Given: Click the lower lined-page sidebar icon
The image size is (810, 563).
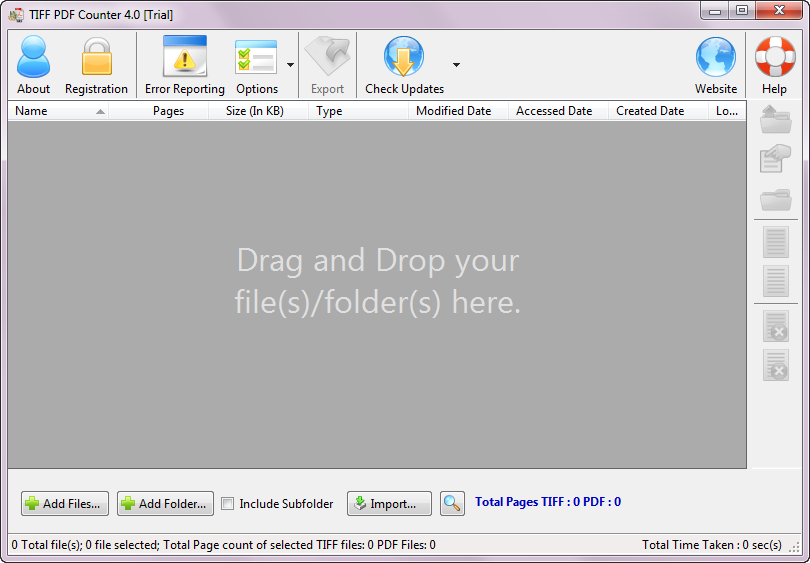Looking at the screenshot, I should pyautogui.click(x=776, y=281).
